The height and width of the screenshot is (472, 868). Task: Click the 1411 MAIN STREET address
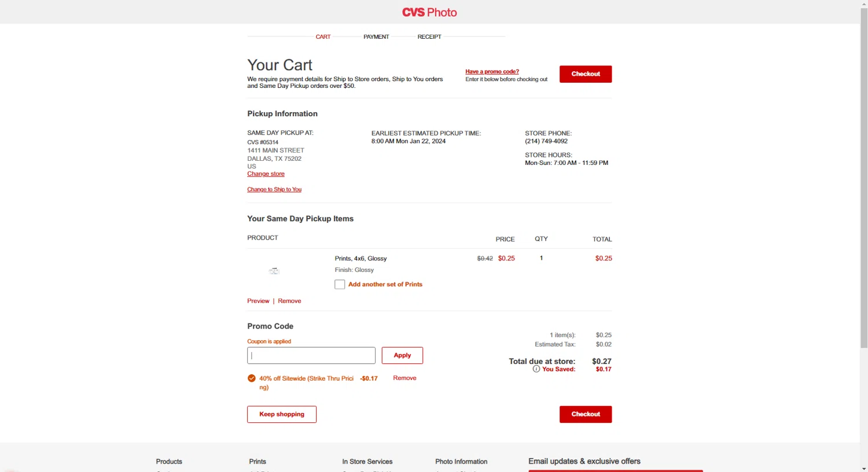[x=275, y=150]
